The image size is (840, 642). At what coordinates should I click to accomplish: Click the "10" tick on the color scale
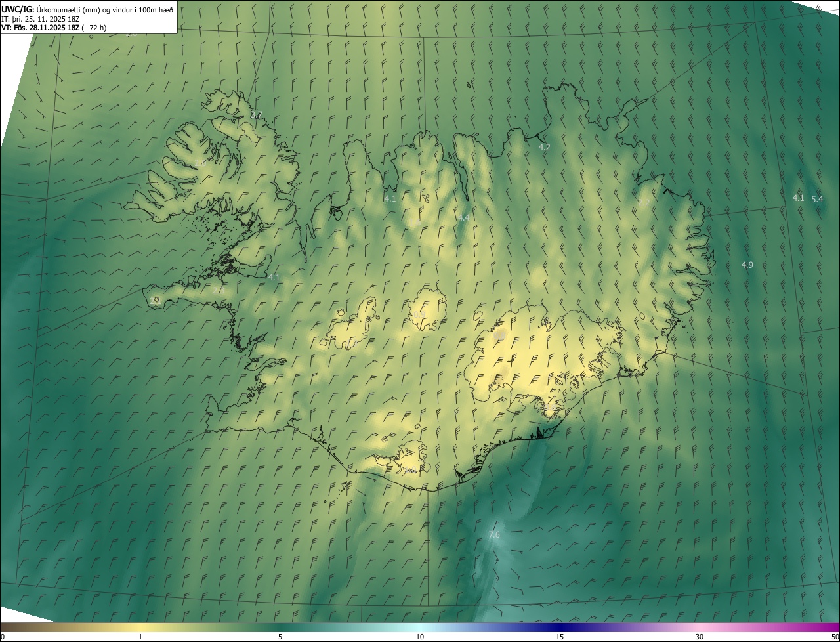click(x=420, y=637)
